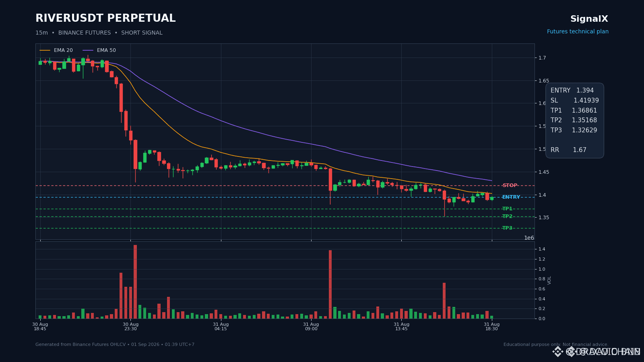The image size is (644, 362).
Task: Click the EMA 20 legend entry
Action: 56,50
